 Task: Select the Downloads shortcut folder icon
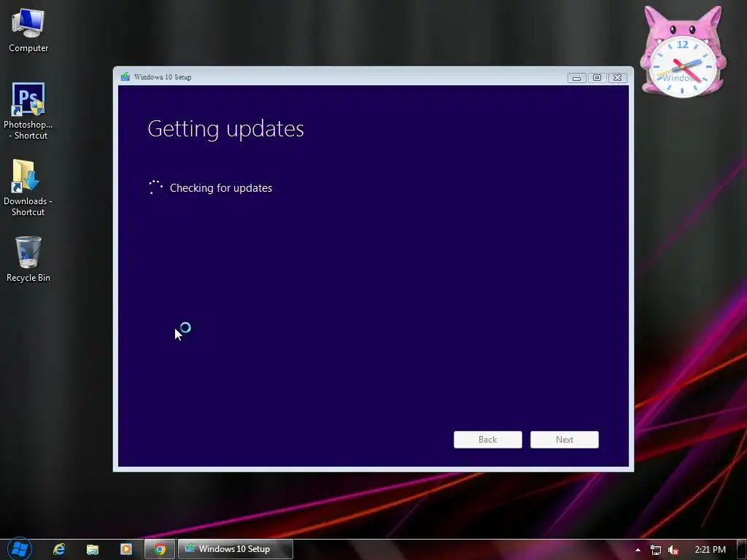click(28, 187)
